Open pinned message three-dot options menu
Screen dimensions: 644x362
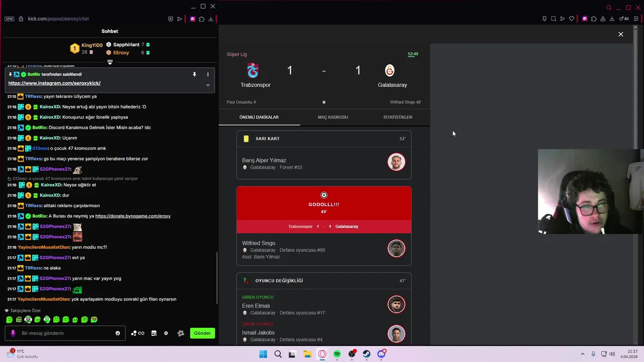click(208, 74)
